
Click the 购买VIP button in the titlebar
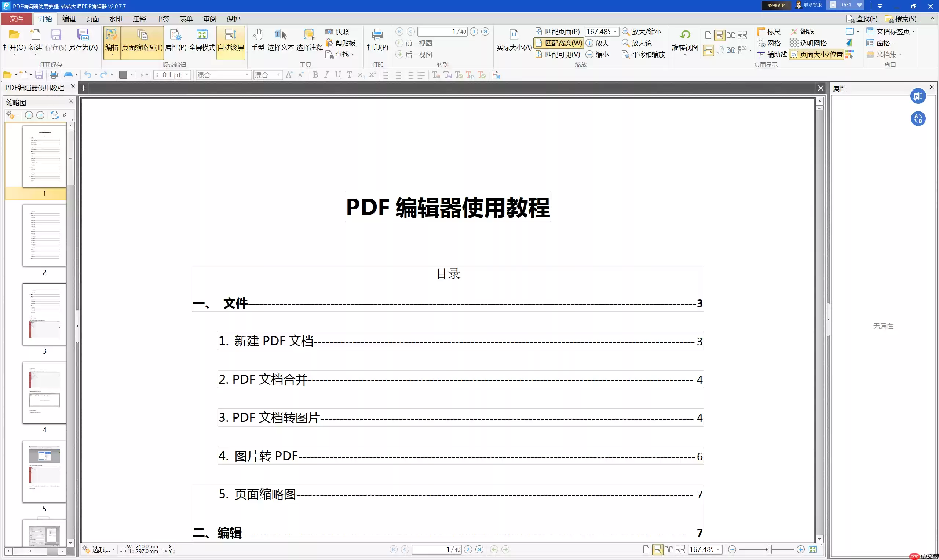pos(775,5)
